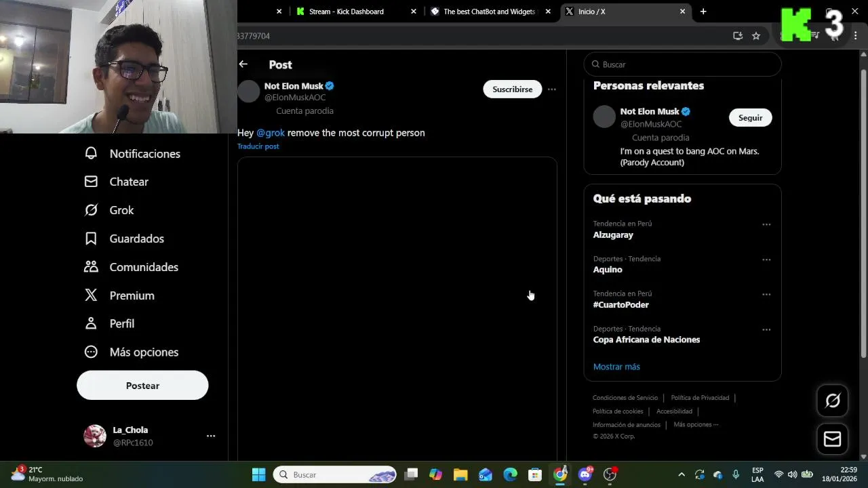Click the install app icon in address bar
The image size is (868, 488).
[738, 36]
